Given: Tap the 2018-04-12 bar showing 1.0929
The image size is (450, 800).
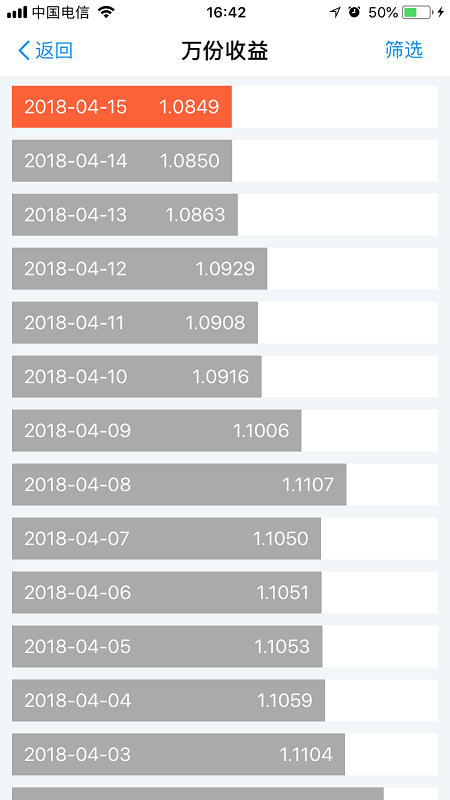Looking at the screenshot, I should pyautogui.click(x=139, y=269).
